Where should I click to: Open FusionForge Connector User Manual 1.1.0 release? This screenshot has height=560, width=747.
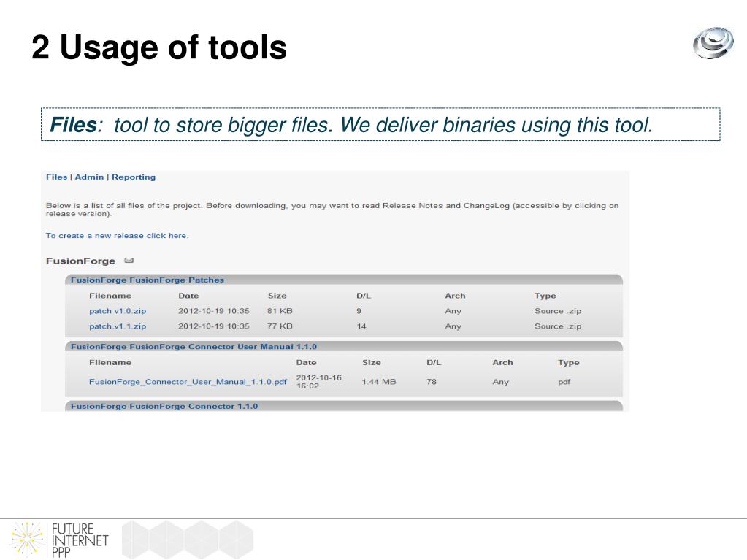194,347
